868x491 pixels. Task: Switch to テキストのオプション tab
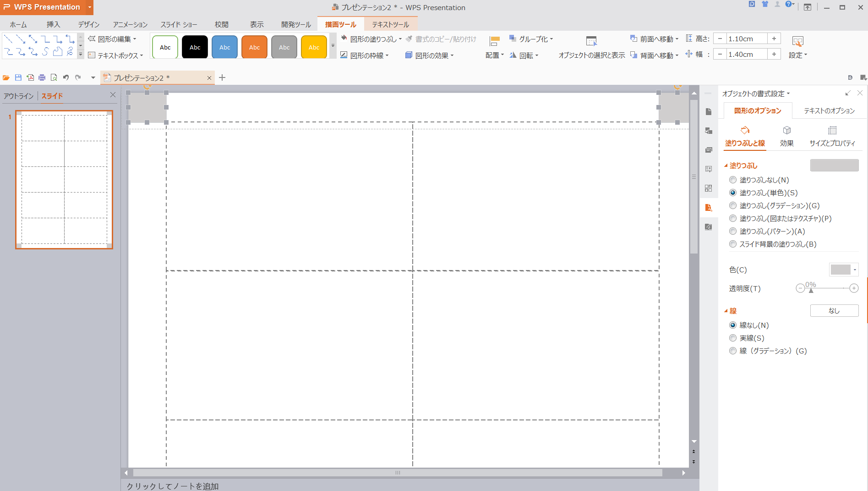click(829, 110)
